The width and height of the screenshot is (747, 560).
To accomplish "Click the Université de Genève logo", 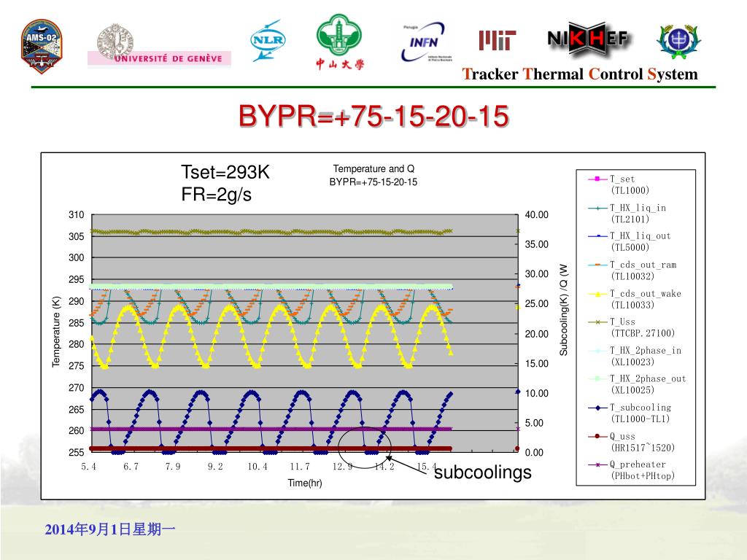I will 159,45.
